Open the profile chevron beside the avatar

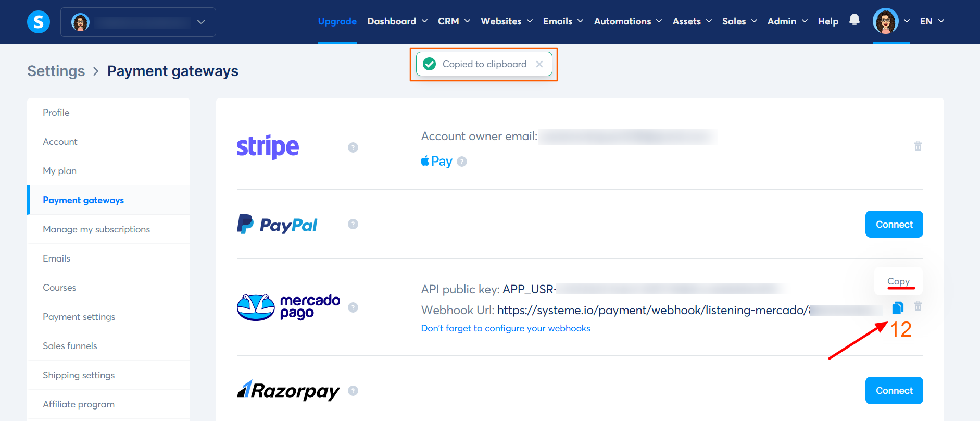pyautogui.click(x=907, y=21)
